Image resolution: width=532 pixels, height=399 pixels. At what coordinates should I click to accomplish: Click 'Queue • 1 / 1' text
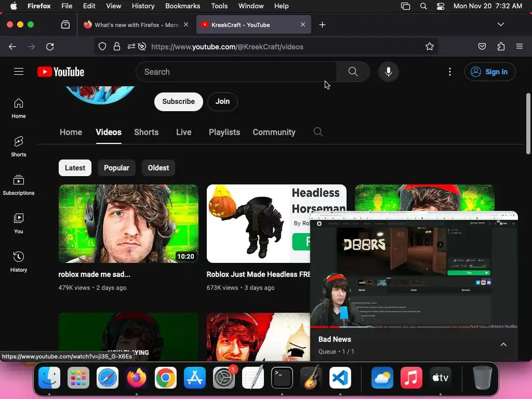point(336,352)
